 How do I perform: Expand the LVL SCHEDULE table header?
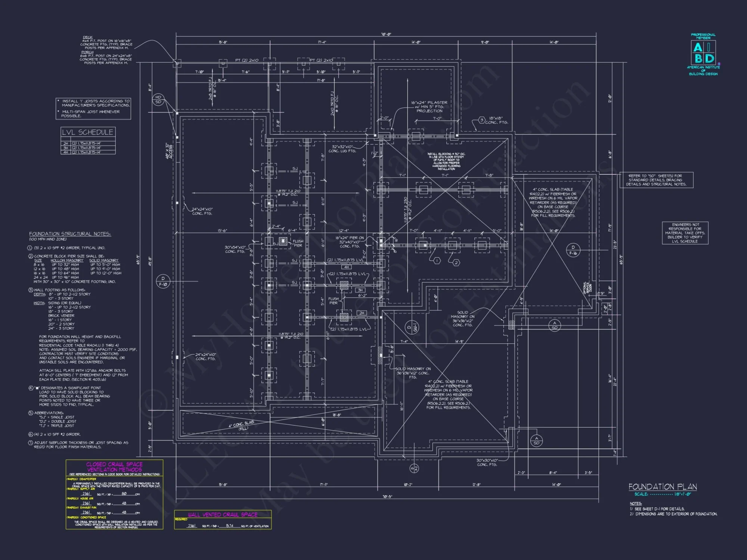pos(88,132)
